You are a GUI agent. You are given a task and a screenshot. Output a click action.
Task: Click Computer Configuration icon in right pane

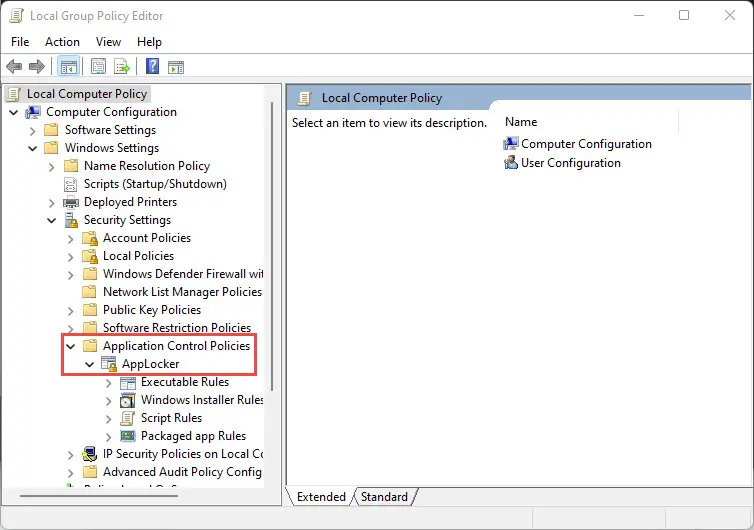pos(511,143)
